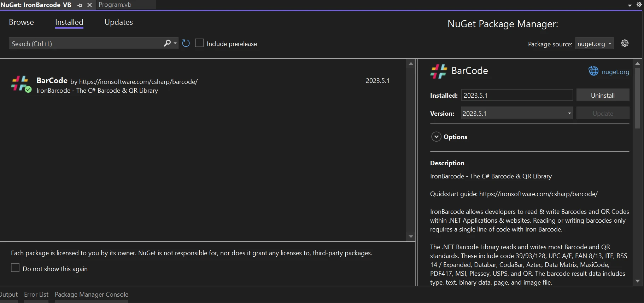Click the BarCode package icon in list

(21, 84)
